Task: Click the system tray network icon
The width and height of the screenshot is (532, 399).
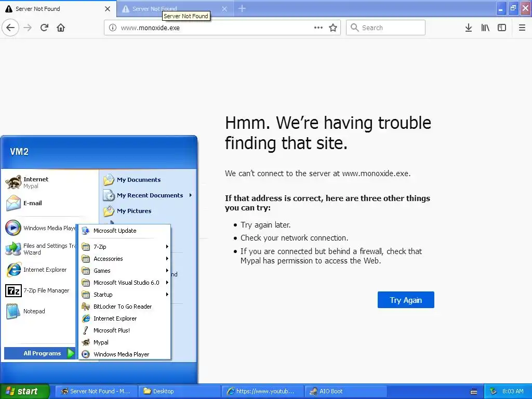Action: pyautogui.click(x=494, y=391)
